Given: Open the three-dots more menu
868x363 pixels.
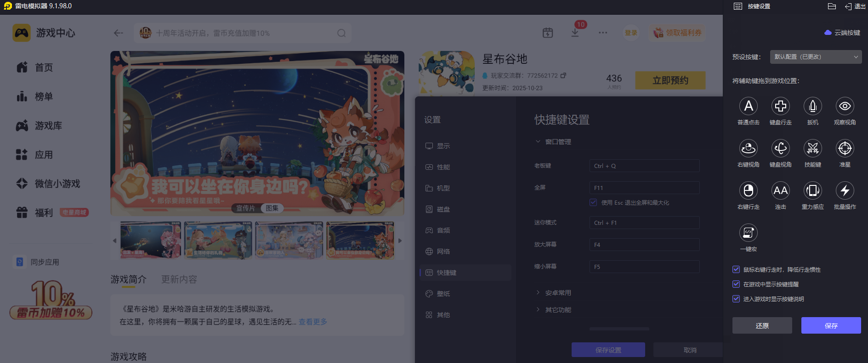Looking at the screenshot, I should coord(603,33).
